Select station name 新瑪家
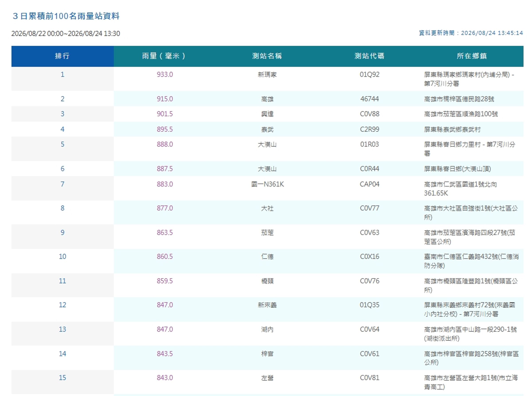This screenshot has height=396, width=532. [x=267, y=74]
